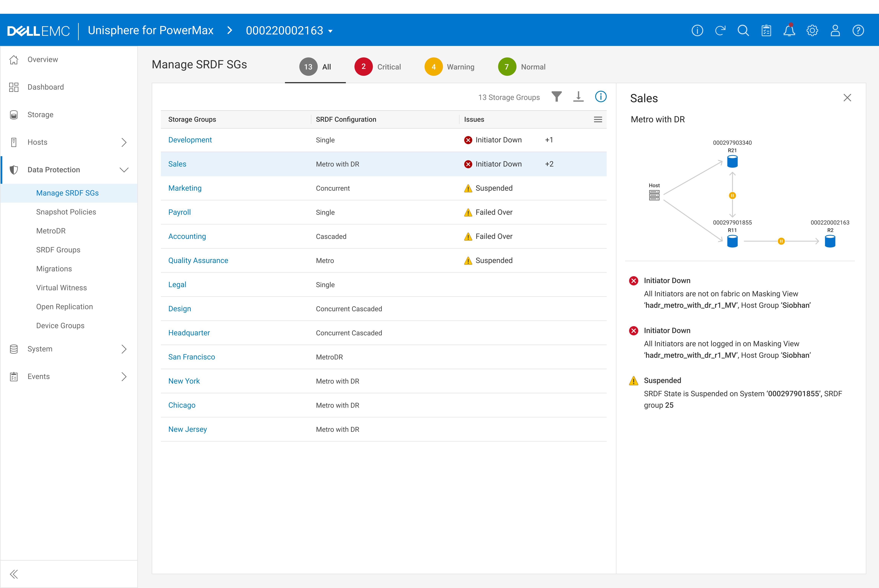Screen dimensions: 879x588
Task: Open the notifications bell icon
Action: click(789, 30)
